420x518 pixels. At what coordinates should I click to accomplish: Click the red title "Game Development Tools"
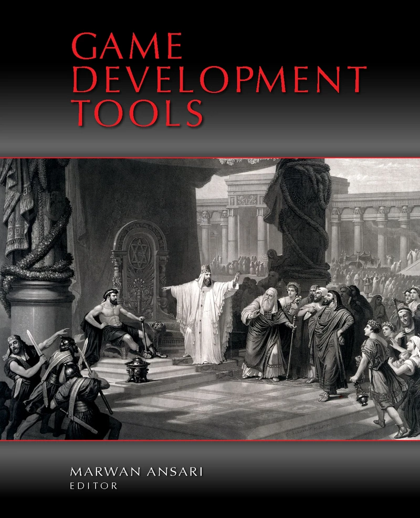(219, 80)
